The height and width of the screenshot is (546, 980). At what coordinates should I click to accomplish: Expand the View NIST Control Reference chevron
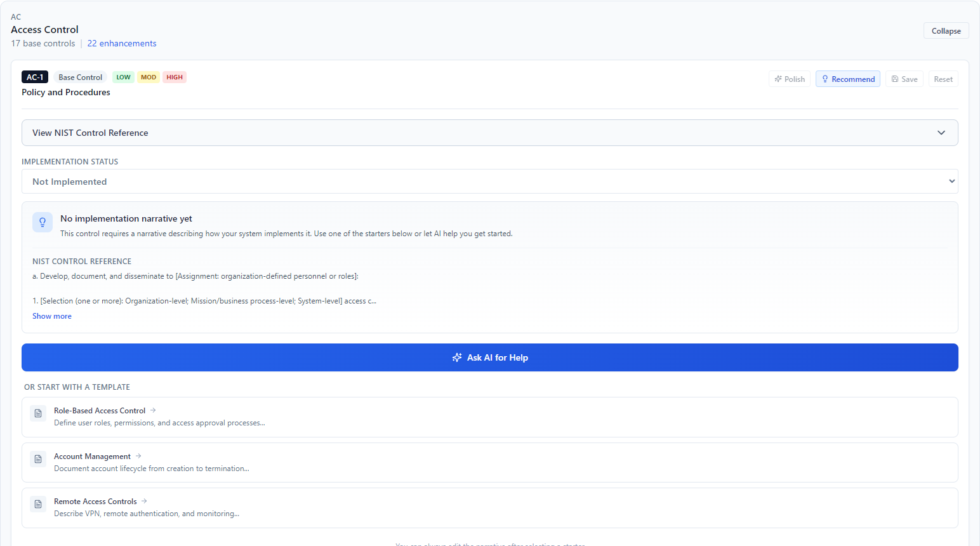point(941,133)
